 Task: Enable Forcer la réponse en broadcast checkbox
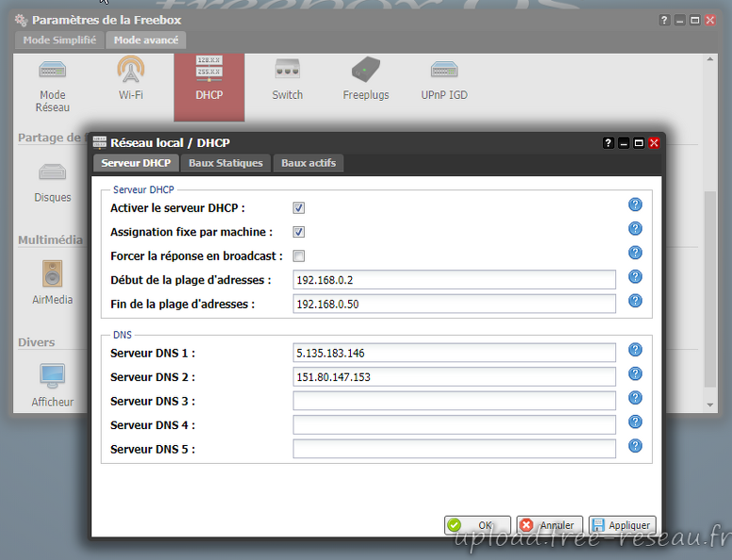(299, 255)
